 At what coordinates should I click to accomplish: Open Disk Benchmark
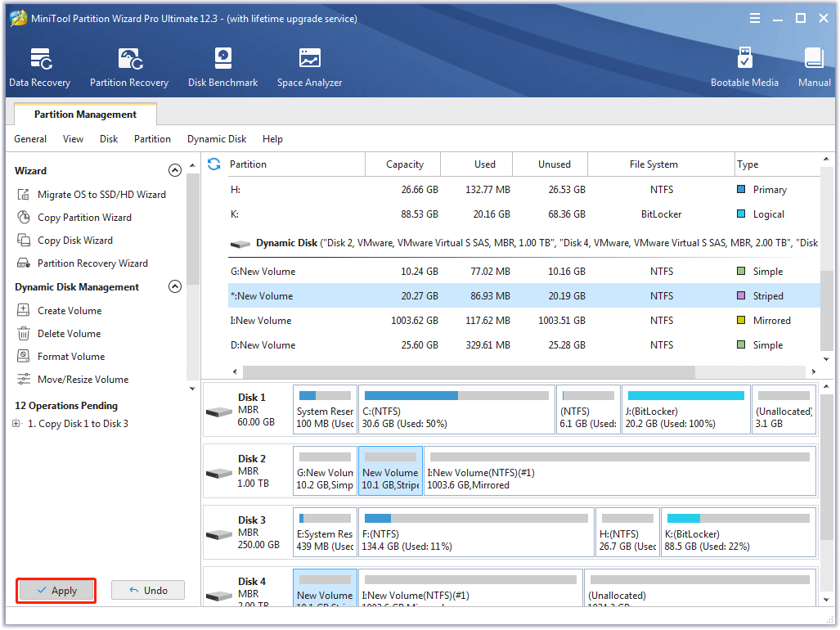222,67
